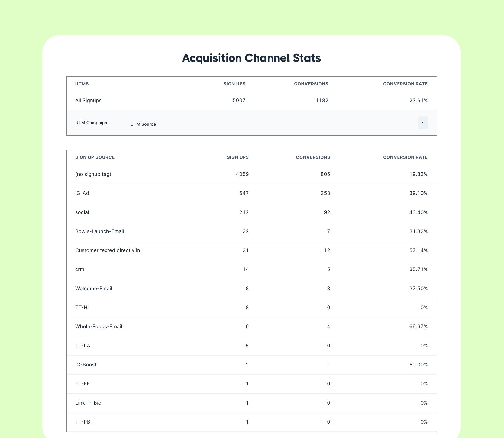
Task: Click the 212 sign ups cell
Action: click(x=244, y=212)
